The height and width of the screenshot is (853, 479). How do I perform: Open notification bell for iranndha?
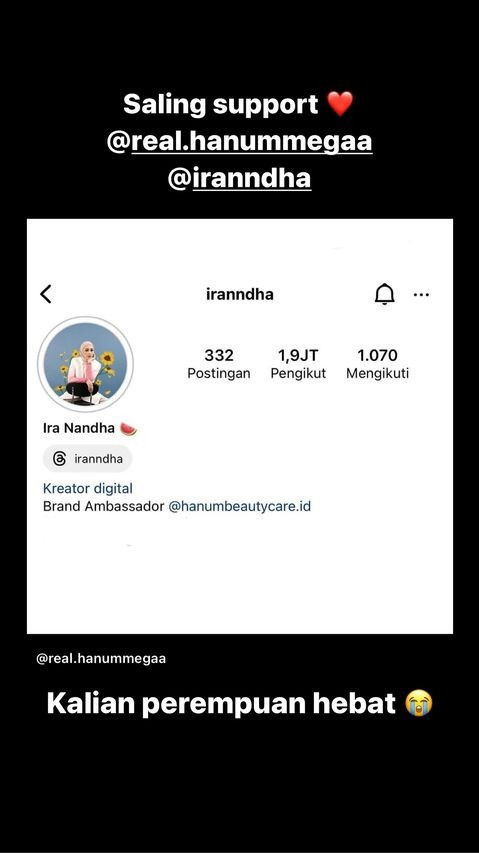(x=384, y=294)
